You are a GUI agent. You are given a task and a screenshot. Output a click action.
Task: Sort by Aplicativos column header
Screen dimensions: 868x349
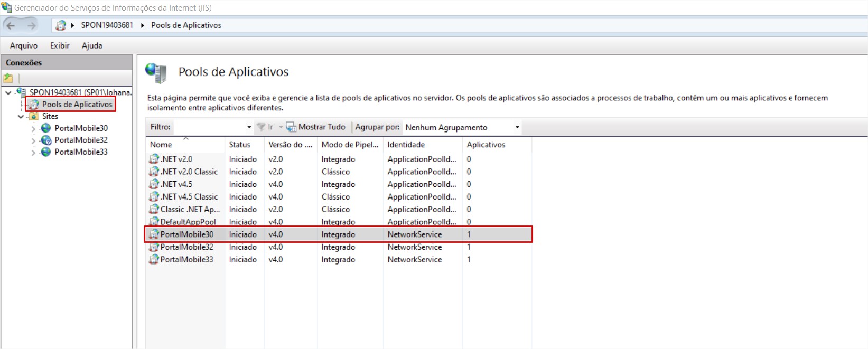(x=497, y=144)
